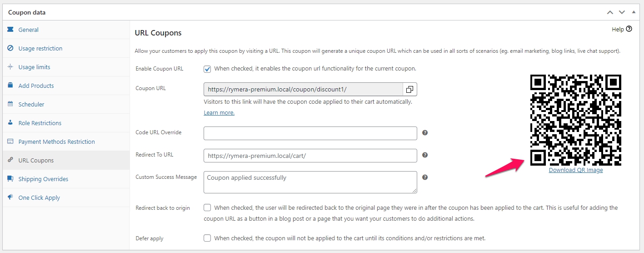This screenshot has height=253, width=644.
Task: Click the copy Coupon URL icon
Action: (409, 89)
